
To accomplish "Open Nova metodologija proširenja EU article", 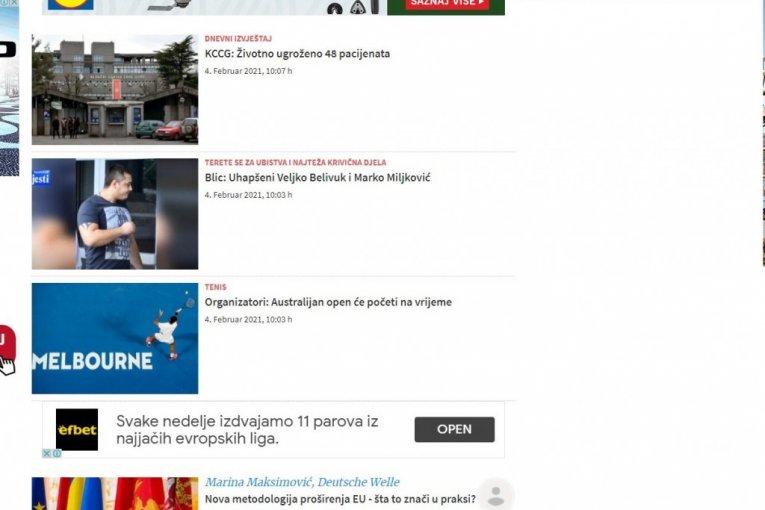I will pyautogui.click(x=339, y=499).
